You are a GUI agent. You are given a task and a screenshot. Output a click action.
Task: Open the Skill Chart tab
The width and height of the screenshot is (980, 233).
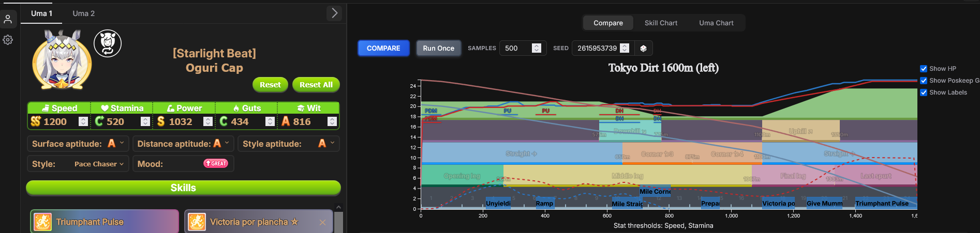661,23
